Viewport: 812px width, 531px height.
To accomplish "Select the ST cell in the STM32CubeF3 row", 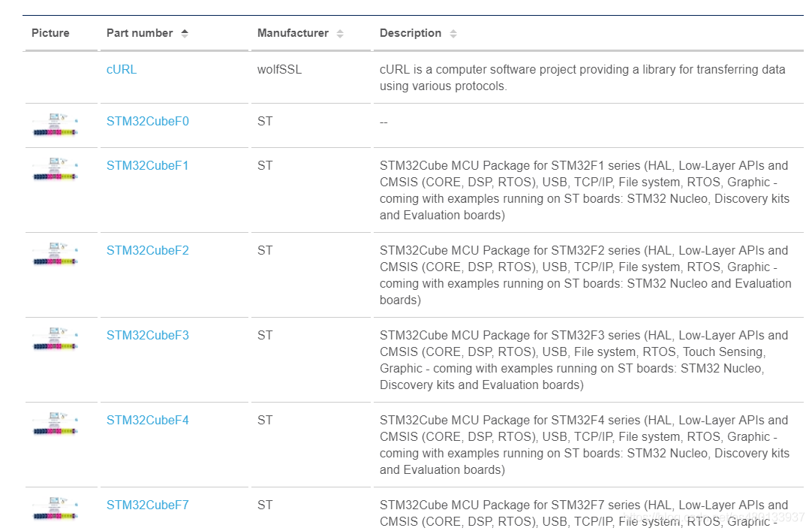I will 265,336.
